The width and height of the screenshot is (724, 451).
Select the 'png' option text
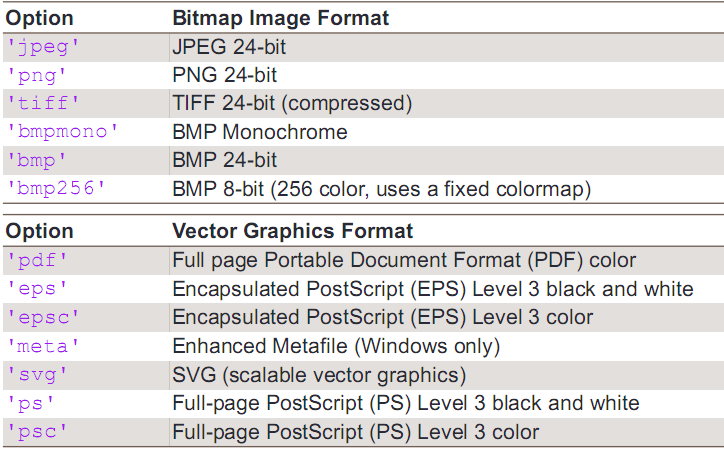36,75
